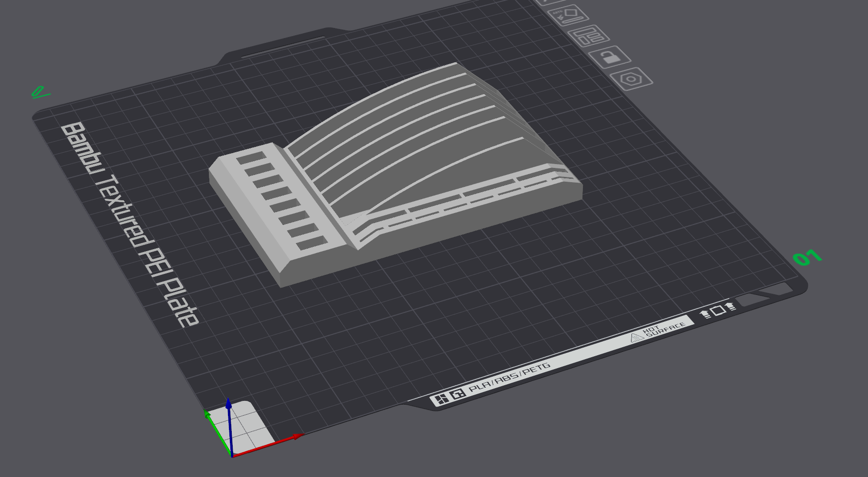Click the handle slot at the plate's top edge
The image size is (868, 477).
point(284,47)
